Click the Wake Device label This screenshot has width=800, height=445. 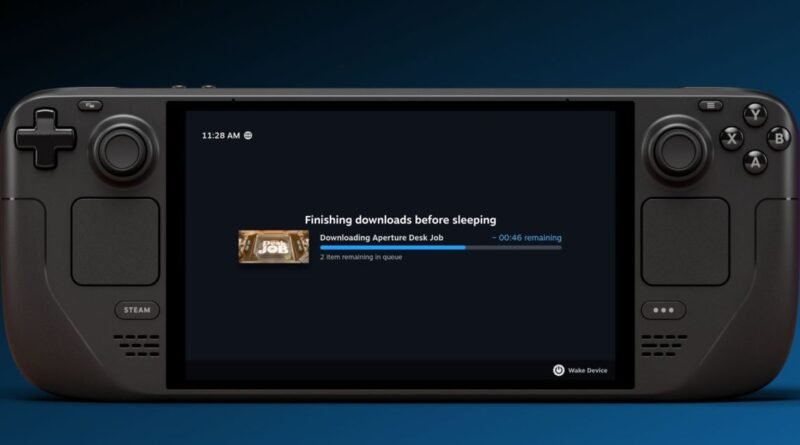point(588,370)
